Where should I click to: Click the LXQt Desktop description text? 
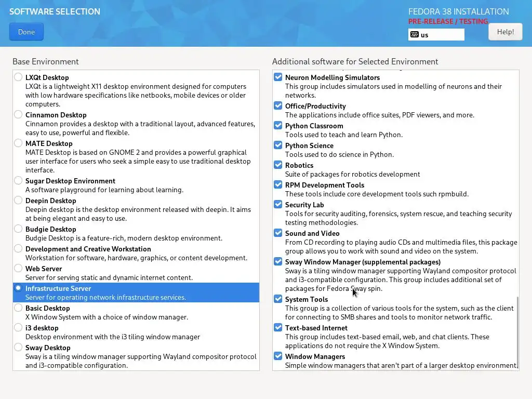(136, 96)
